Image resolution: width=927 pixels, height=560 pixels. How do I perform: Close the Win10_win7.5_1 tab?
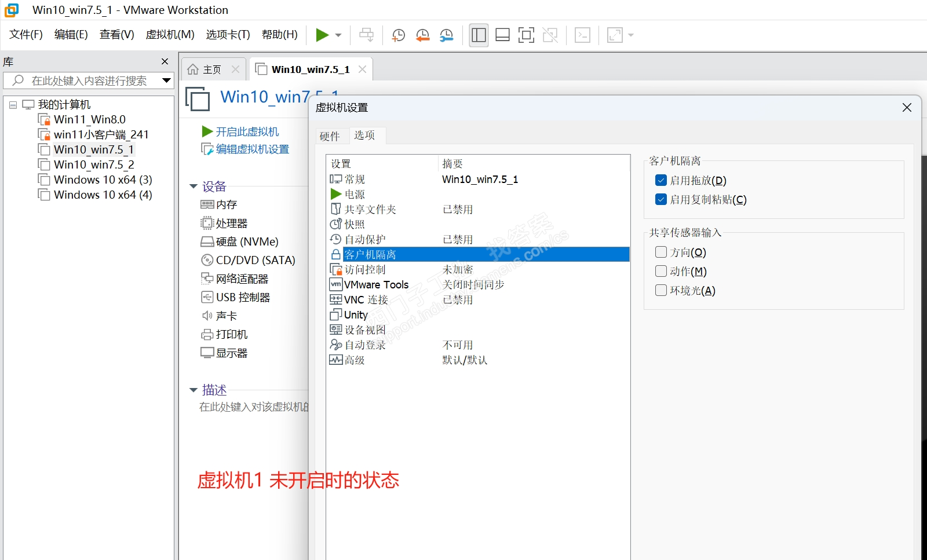click(363, 69)
